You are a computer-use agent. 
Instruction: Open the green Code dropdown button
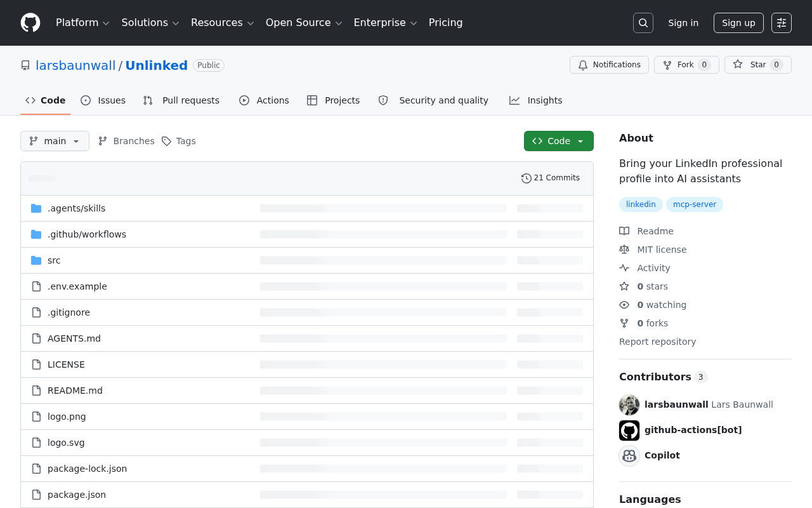559,141
